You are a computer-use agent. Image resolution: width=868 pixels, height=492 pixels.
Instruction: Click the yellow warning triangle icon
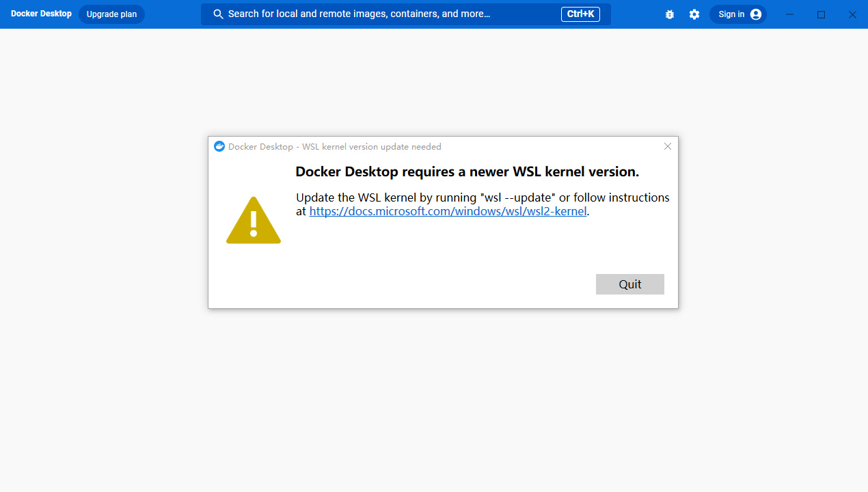click(x=254, y=221)
